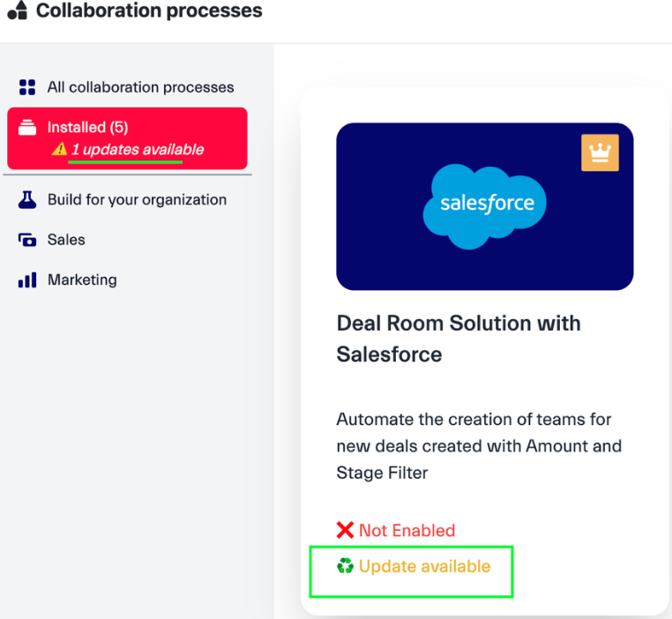The height and width of the screenshot is (619, 672).
Task: Click the grid icon for All collaboration processes
Action: coord(27,87)
